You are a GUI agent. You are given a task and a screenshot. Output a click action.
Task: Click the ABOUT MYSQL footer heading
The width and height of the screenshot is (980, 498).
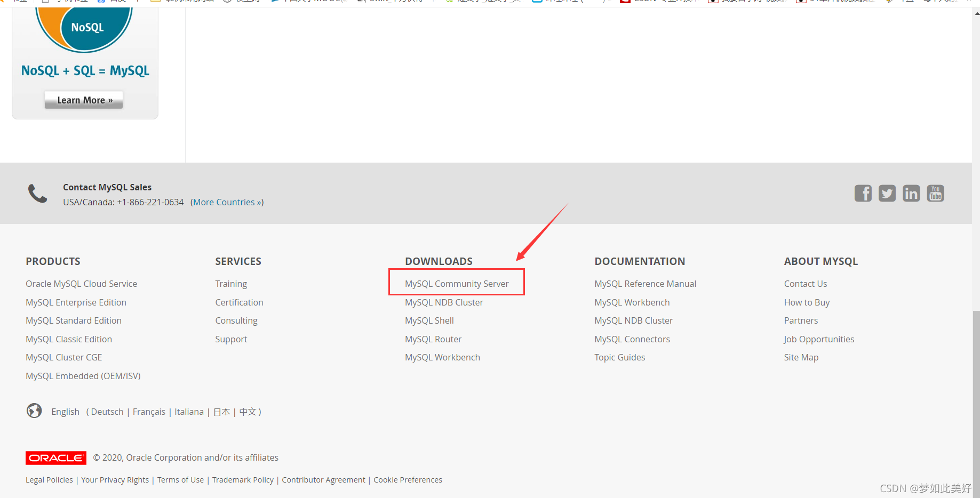coord(820,261)
